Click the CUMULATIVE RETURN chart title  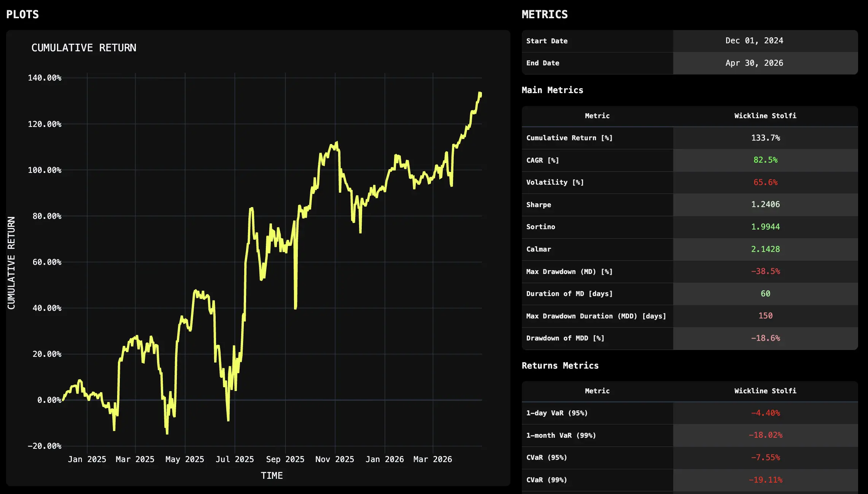tap(84, 48)
